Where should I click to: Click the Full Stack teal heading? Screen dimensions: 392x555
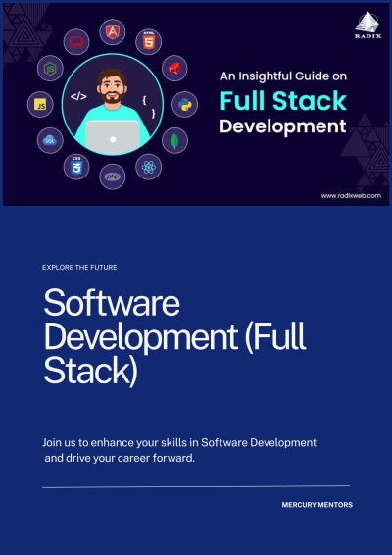pyautogui.click(x=283, y=101)
